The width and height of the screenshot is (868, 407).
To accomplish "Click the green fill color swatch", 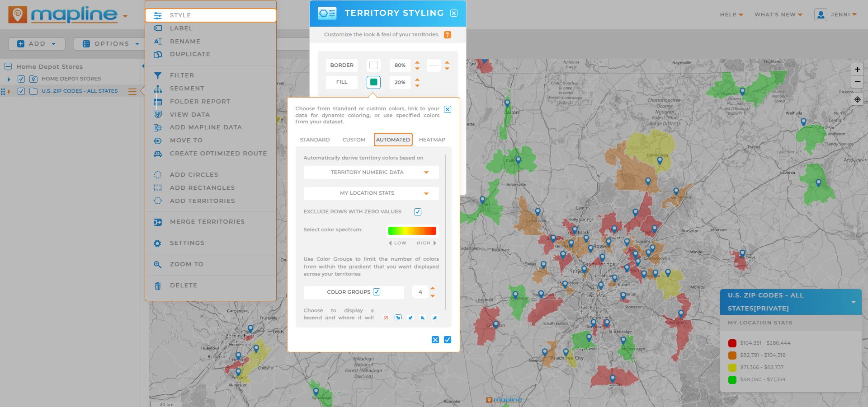I will pos(373,82).
